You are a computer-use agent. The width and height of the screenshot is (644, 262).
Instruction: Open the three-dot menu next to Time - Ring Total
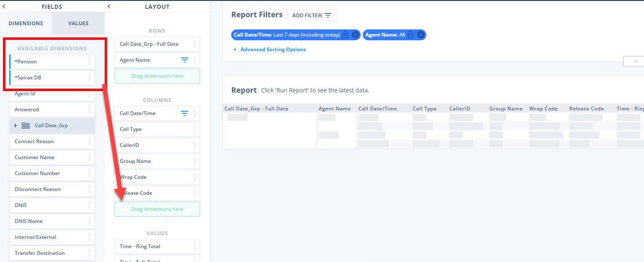(194, 246)
